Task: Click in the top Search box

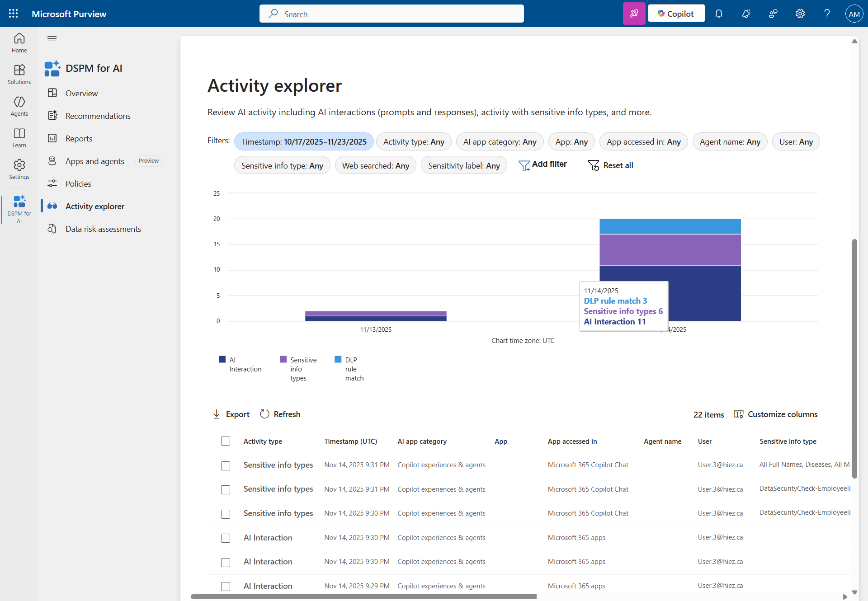Action: (392, 14)
